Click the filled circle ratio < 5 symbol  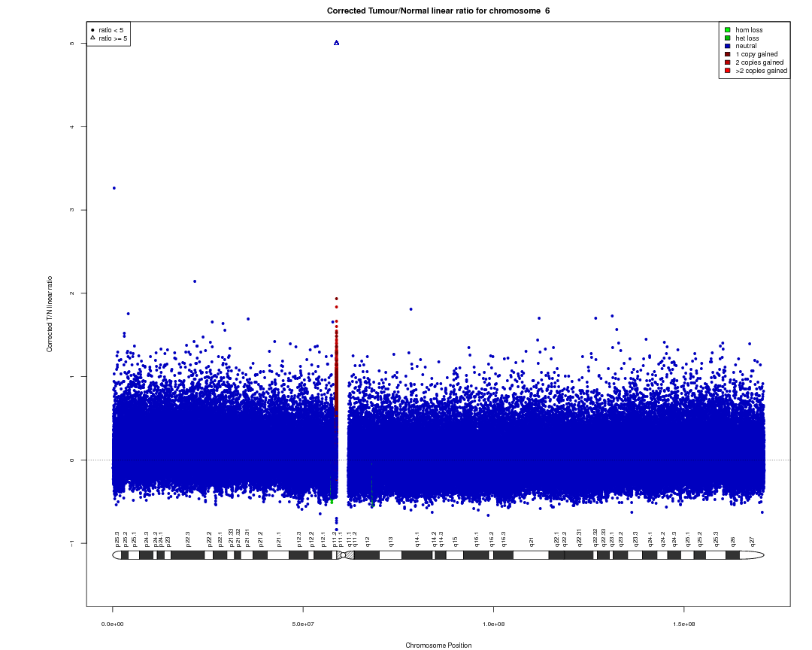click(92, 30)
